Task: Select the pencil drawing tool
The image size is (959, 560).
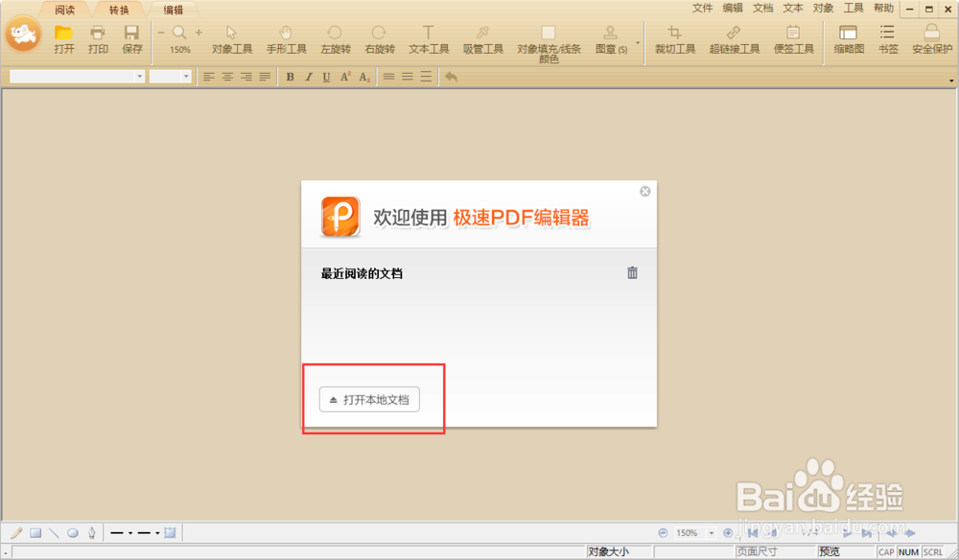Action: pos(16,532)
